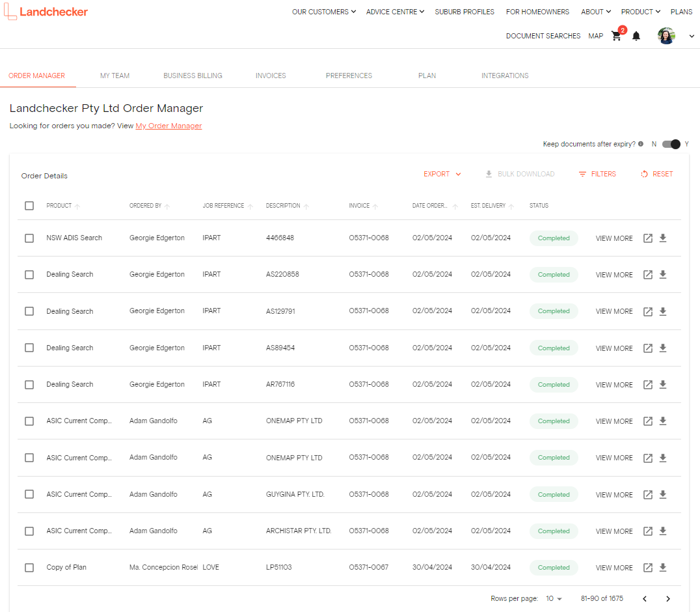The width and height of the screenshot is (700, 612).
Task: Open AS220858 order in new window
Action: click(x=648, y=275)
